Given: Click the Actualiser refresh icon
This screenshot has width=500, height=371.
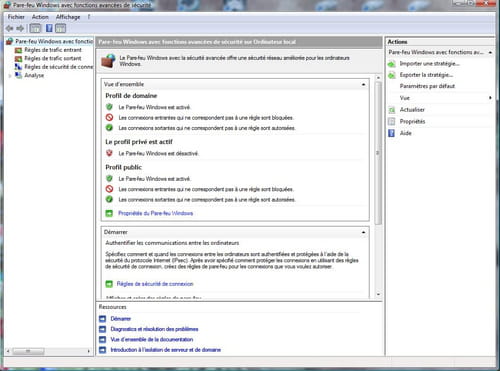Looking at the screenshot, I should [x=392, y=110].
